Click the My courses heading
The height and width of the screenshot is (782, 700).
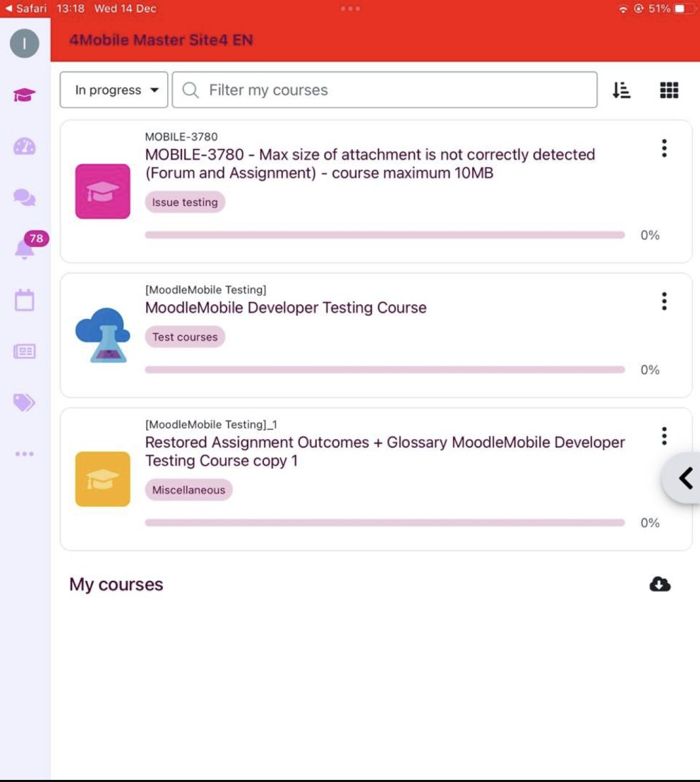pos(116,584)
